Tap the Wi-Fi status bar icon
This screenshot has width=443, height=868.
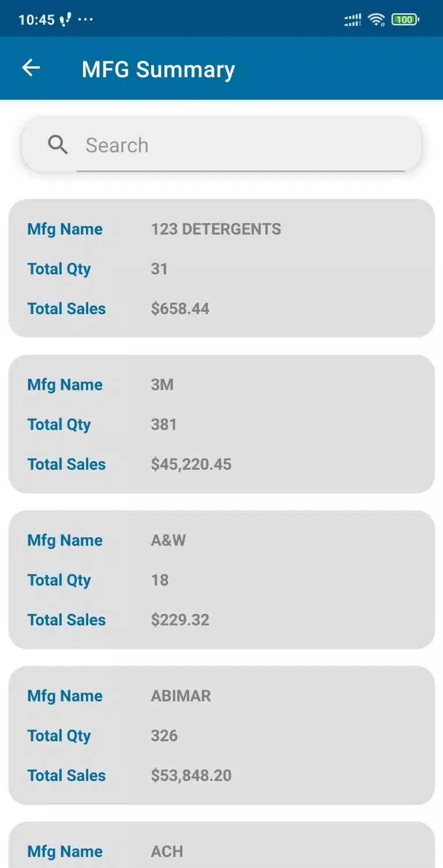coord(376,20)
